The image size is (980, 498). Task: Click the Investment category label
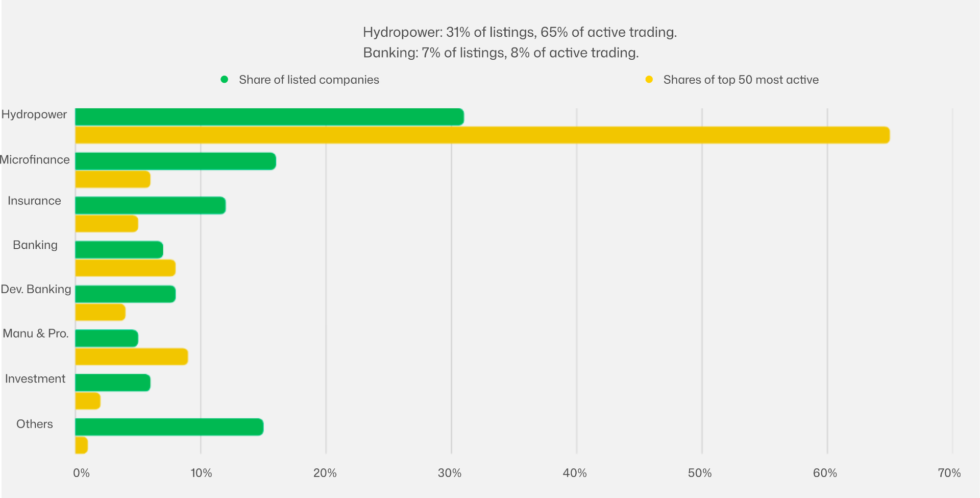pyautogui.click(x=35, y=379)
